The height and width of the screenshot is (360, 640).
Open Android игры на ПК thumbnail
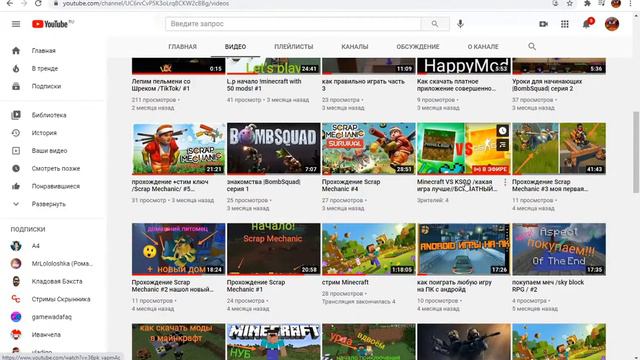pyautogui.click(x=464, y=249)
